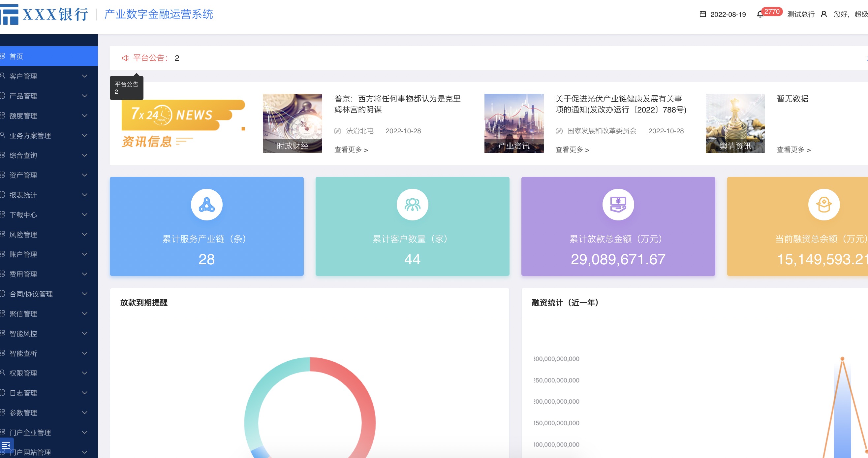The height and width of the screenshot is (458, 868).
Task: Click the 暂无数据 text
Action: 792,99
